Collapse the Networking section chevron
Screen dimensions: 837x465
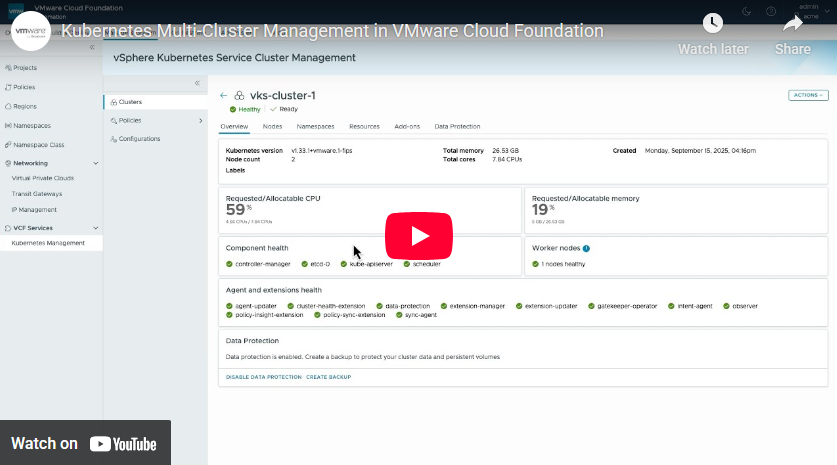(x=96, y=163)
